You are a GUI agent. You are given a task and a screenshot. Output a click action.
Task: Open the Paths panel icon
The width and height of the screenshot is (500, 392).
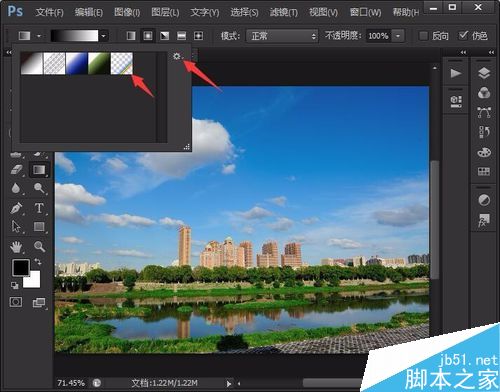[484, 113]
